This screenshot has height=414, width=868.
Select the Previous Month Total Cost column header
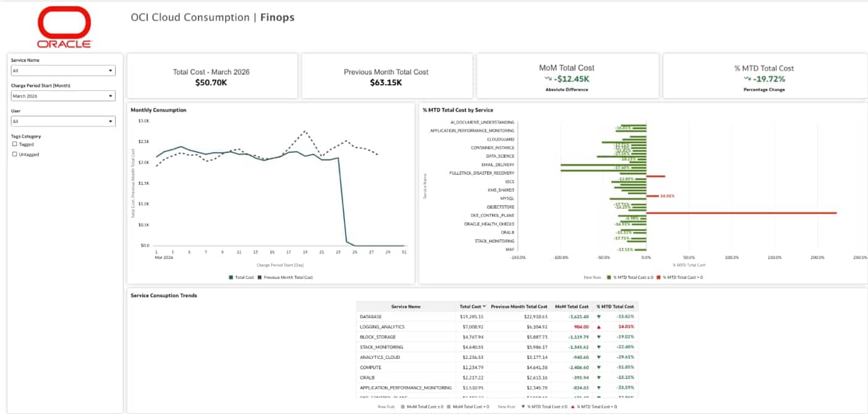(519, 306)
